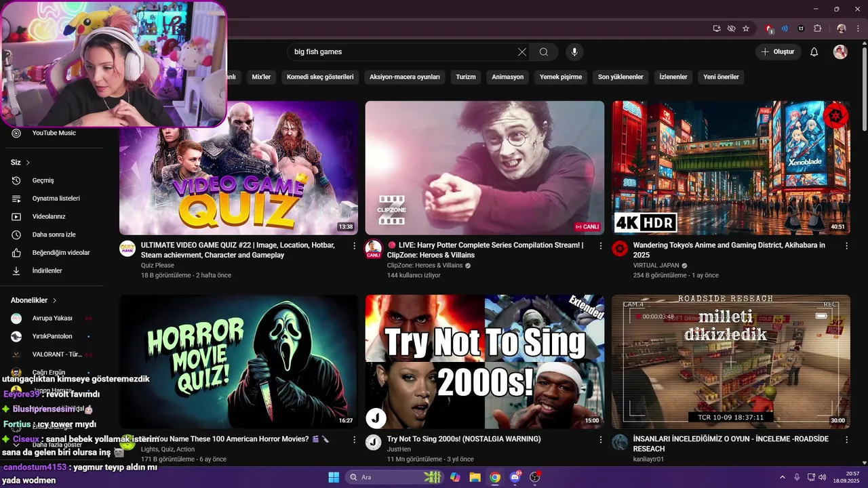This screenshot has height=488, width=868.
Task: Open the 4K HDR Akihabara thumbnail
Action: point(731,168)
